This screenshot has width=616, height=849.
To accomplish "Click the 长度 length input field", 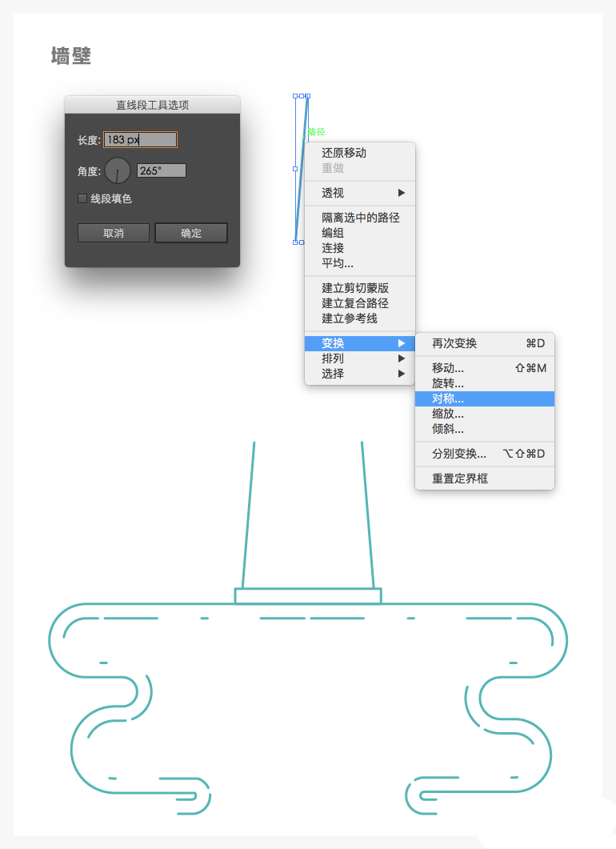I will click(x=140, y=140).
